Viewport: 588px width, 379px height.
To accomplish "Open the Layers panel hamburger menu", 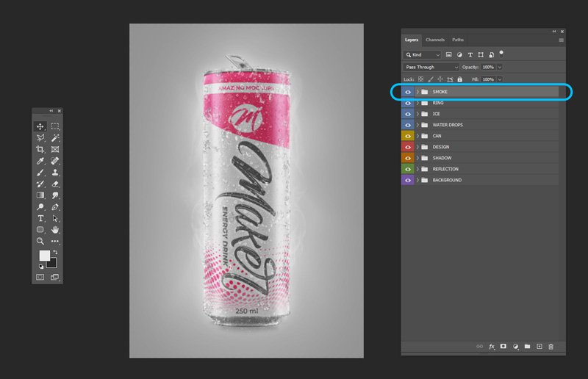I will click(561, 40).
